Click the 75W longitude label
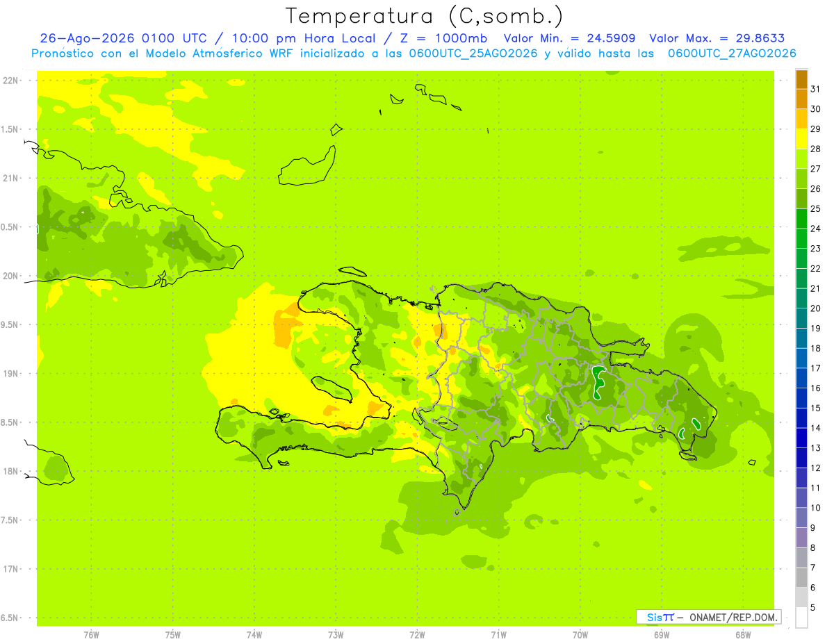 [172, 635]
